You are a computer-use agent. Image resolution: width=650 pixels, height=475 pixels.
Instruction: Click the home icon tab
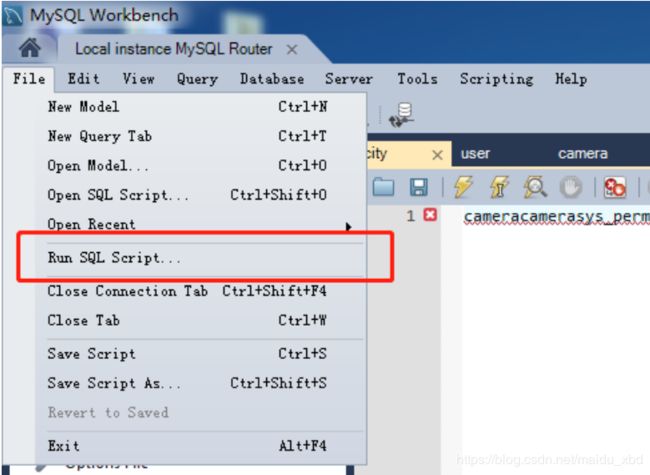click(30, 49)
